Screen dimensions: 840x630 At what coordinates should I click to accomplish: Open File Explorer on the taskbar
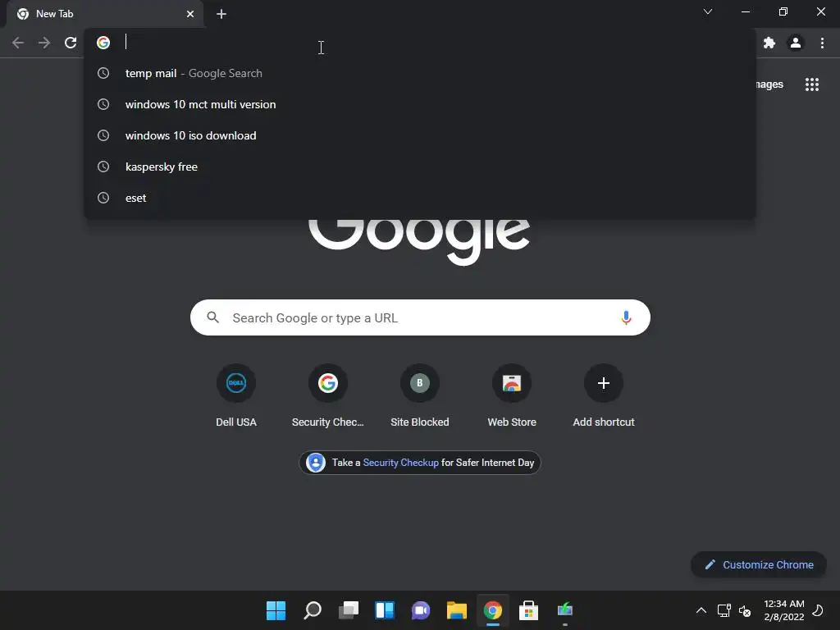456,610
